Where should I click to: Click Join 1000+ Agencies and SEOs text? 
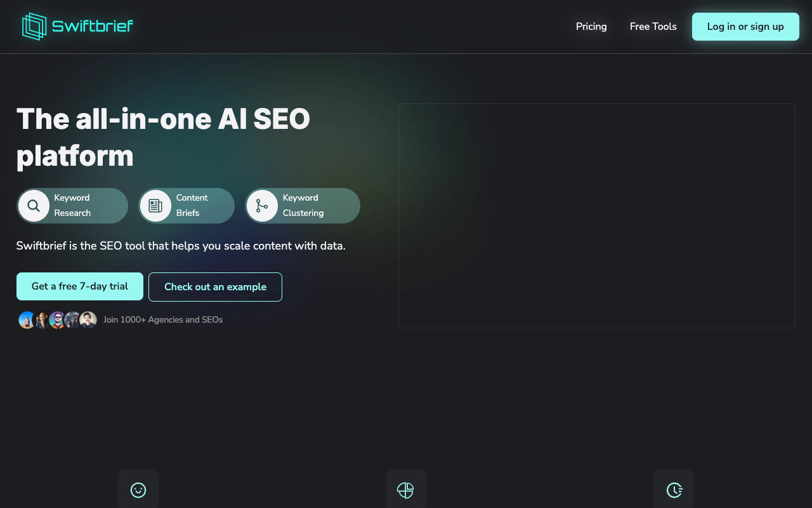[x=163, y=319]
